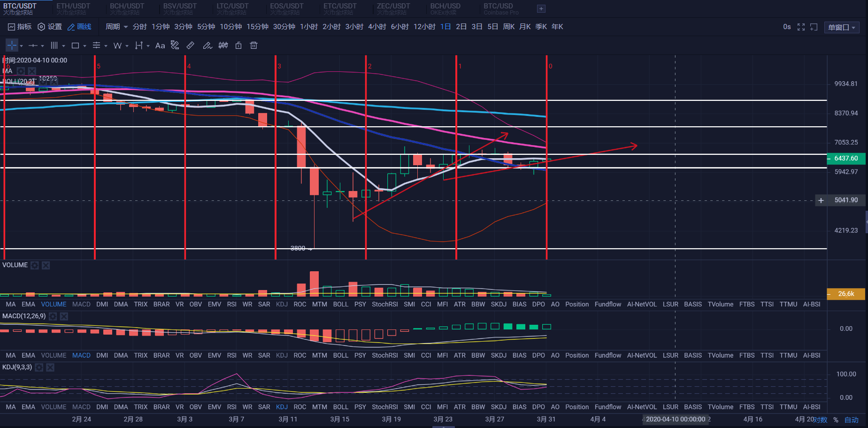Viewport: 868px width, 428px height.
Task: Toggle the lock drawings icon
Action: coord(238,46)
